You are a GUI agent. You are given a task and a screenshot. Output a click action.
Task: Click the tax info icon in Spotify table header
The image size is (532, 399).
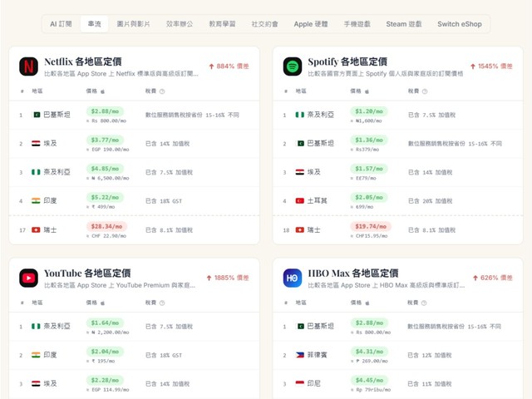(425, 91)
